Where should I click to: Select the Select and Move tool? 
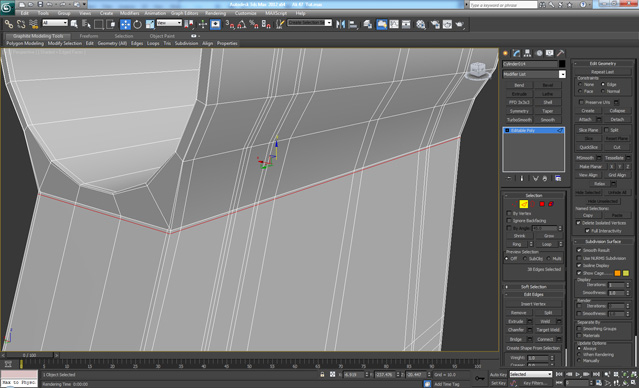click(x=125, y=24)
